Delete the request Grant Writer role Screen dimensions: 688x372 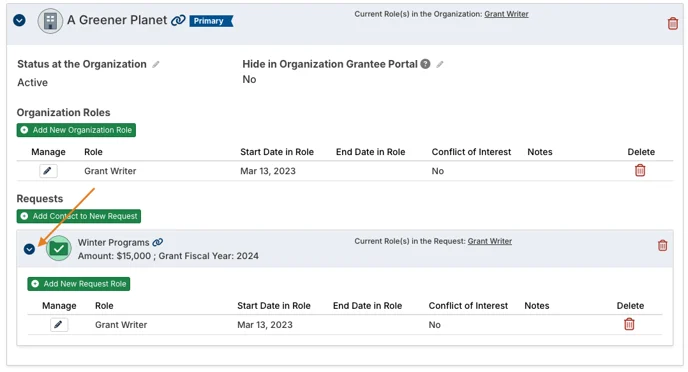point(629,324)
